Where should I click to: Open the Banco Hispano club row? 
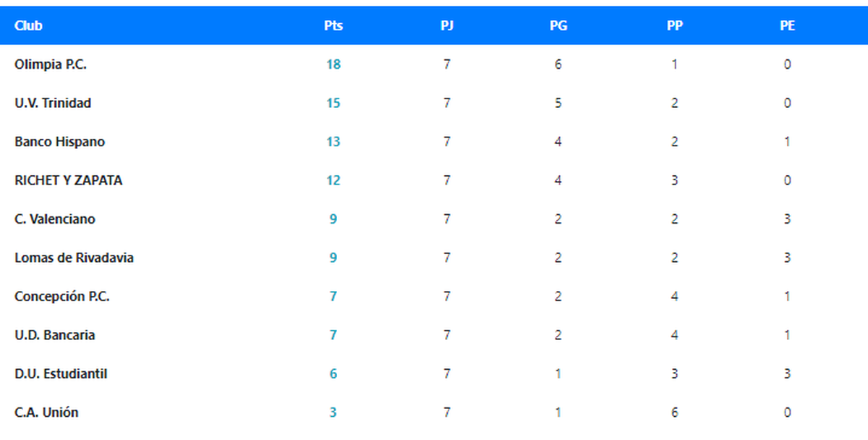click(59, 142)
